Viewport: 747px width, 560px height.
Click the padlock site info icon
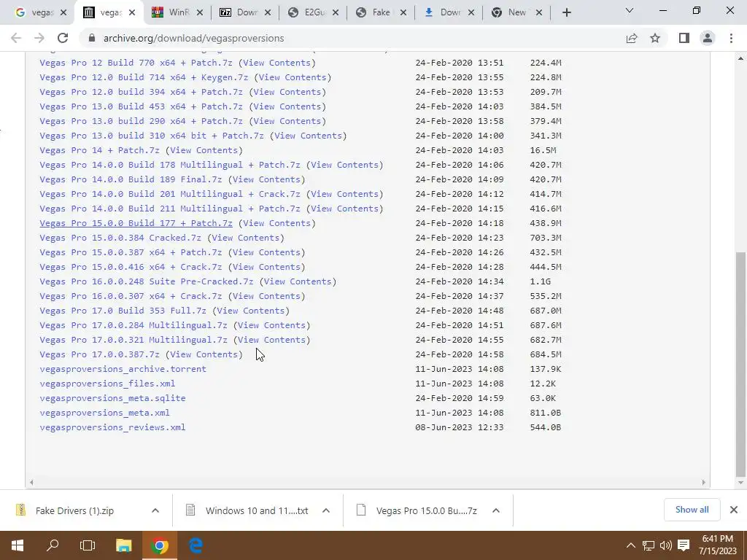pyautogui.click(x=91, y=38)
